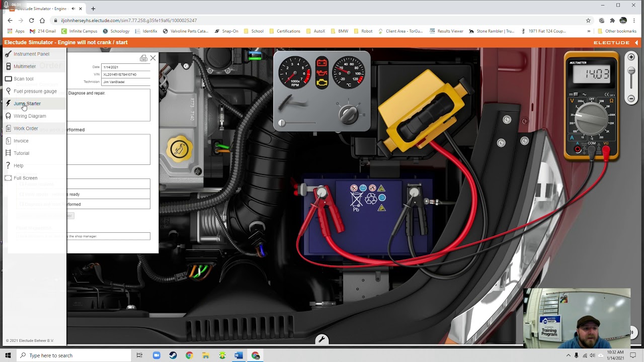This screenshot has width=644, height=362.
Task: Click the shop manager inspection field
Action: [108, 236]
